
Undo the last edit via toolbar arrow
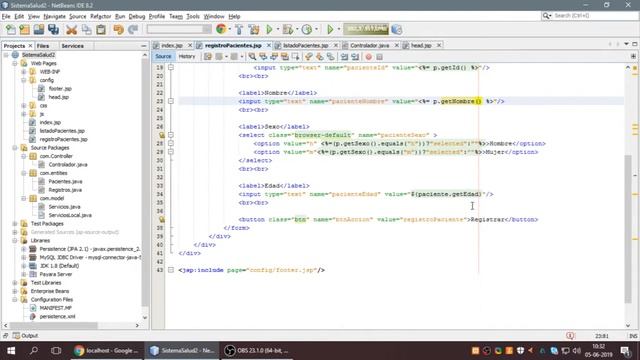click(x=118, y=29)
